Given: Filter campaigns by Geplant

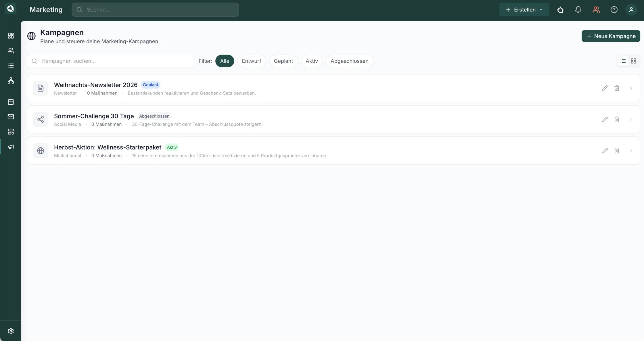Looking at the screenshot, I should 283,61.
